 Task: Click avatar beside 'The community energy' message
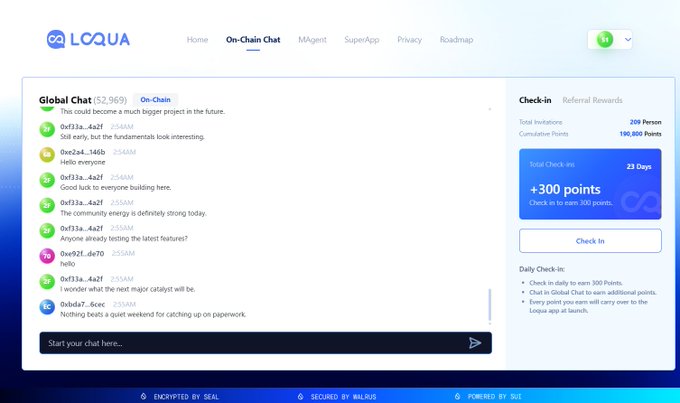(47, 205)
